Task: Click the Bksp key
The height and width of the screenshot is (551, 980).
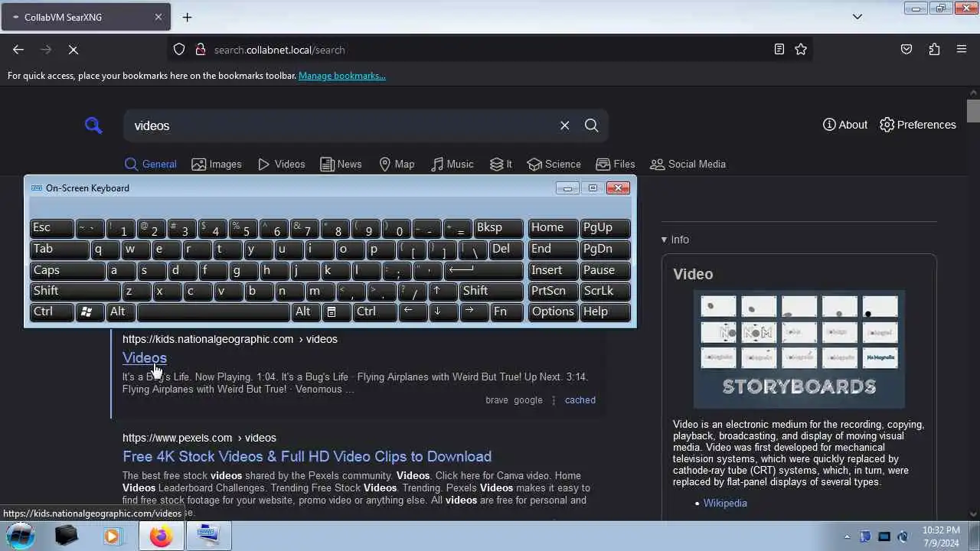Action: (498, 228)
